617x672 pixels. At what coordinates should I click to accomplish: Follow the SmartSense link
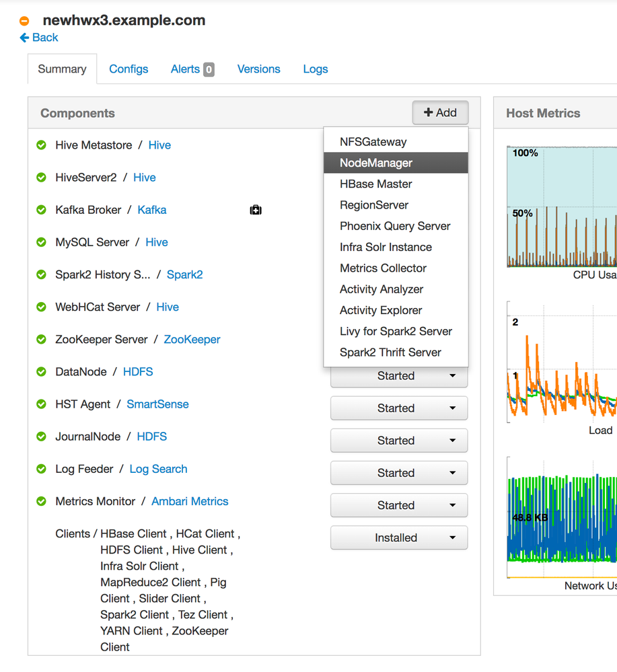(x=157, y=404)
